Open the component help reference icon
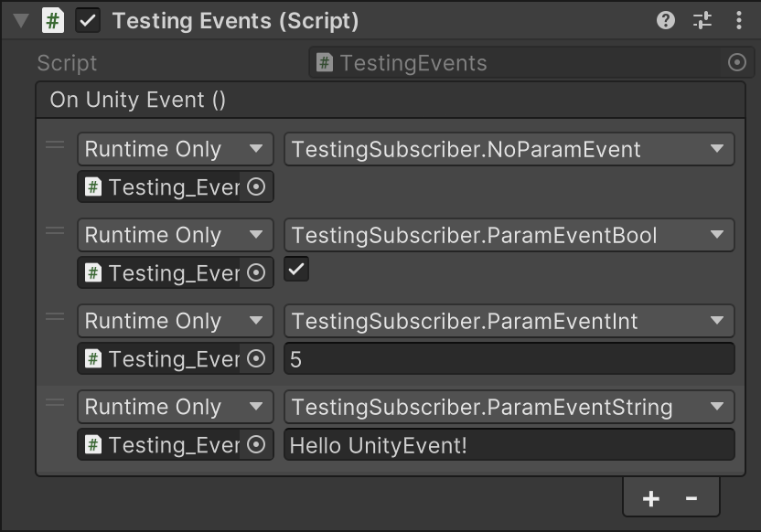This screenshot has height=532, width=761. click(x=666, y=20)
